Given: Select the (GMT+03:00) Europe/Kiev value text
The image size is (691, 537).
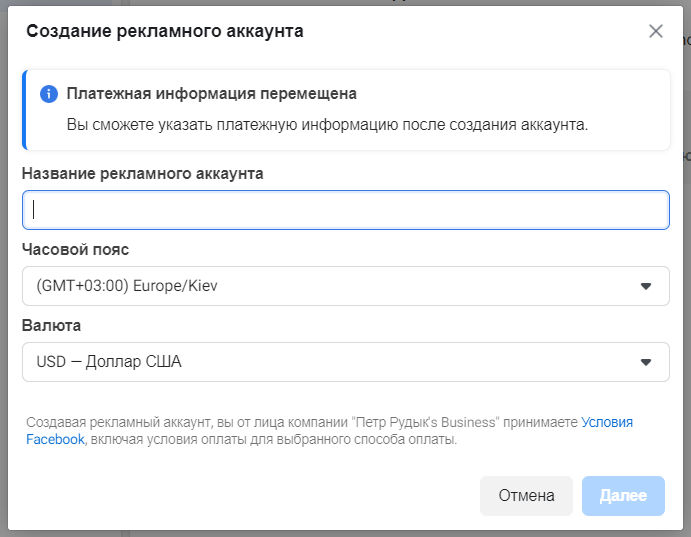Looking at the screenshot, I should 127,287.
